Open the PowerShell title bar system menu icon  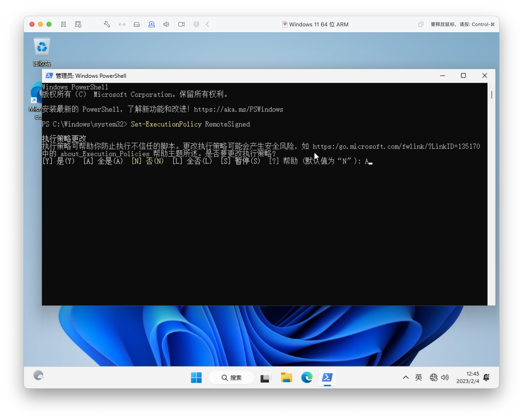[49, 76]
